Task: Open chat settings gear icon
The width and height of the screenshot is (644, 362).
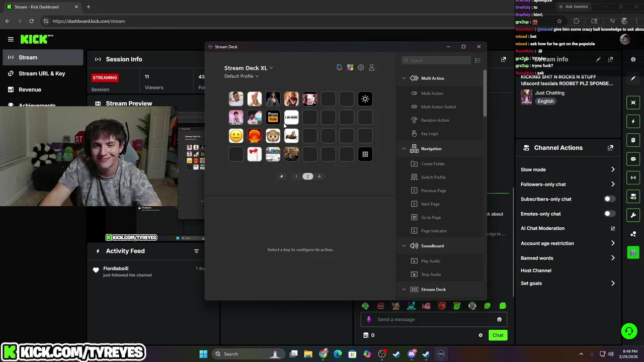Action: pyautogui.click(x=480, y=335)
